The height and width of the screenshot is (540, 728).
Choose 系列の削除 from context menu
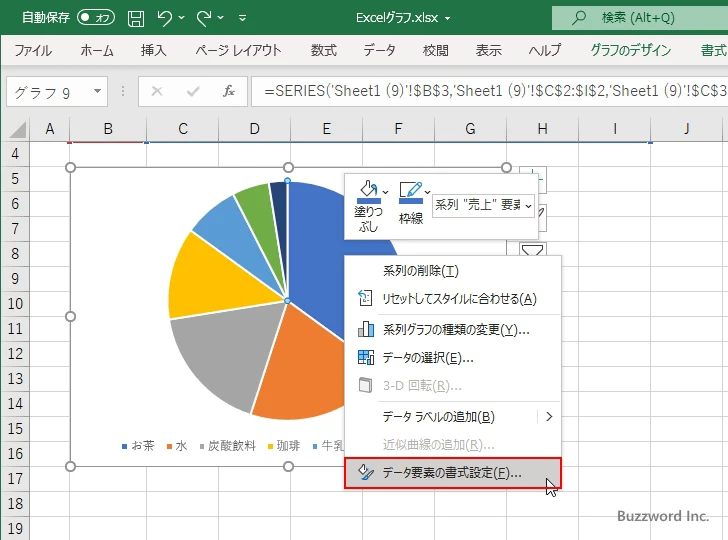pos(420,271)
